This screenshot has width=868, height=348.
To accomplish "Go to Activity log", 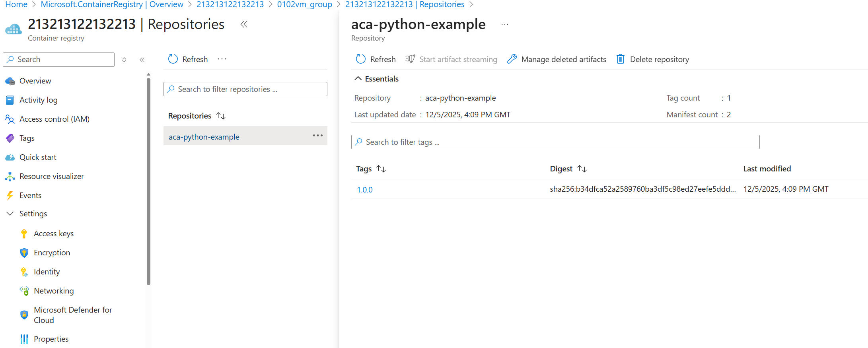I will tap(38, 100).
